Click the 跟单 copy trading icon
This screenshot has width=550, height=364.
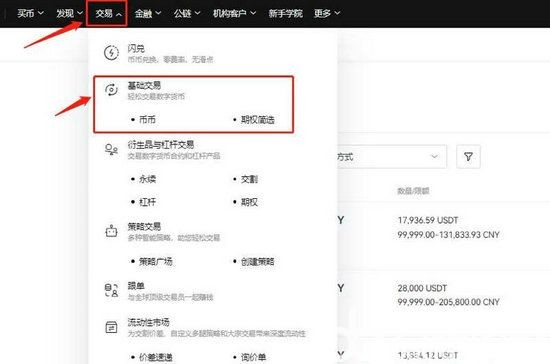pyautogui.click(x=112, y=290)
